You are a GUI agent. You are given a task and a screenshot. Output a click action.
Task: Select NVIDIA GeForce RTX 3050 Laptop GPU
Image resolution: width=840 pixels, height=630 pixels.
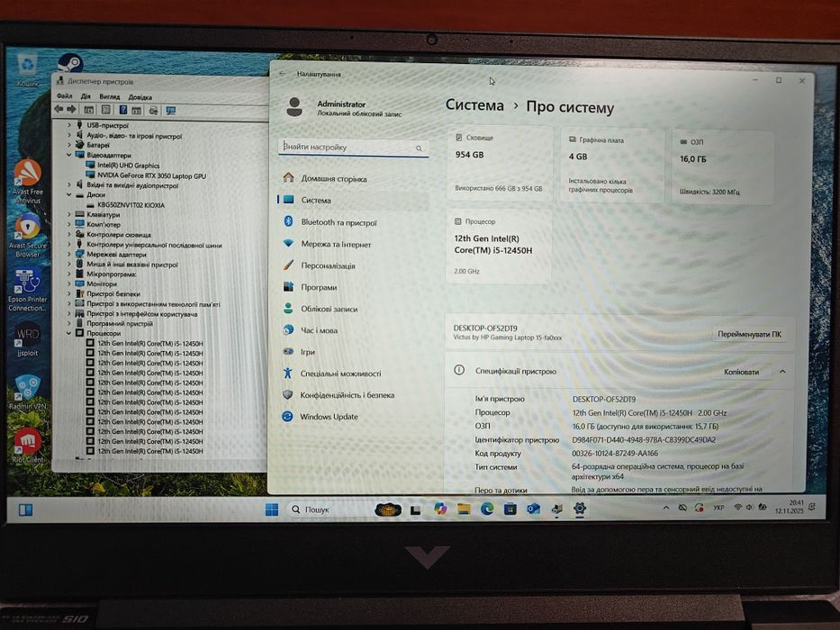(x=151, y=175)
